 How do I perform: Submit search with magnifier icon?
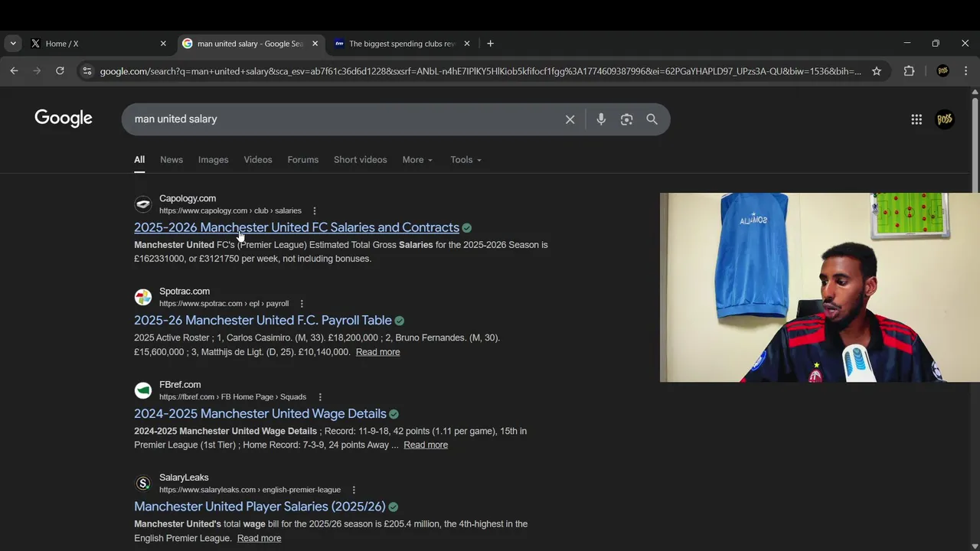[652, 119]
